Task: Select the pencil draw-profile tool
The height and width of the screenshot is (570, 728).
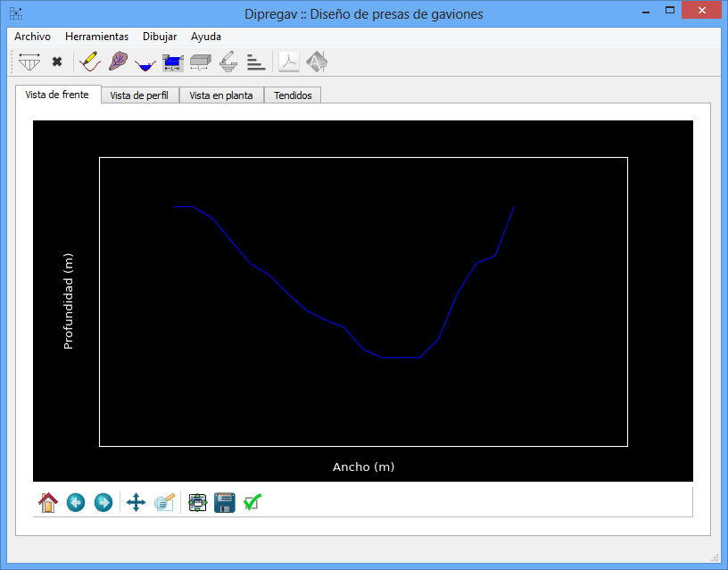Action: (x=90, y=62)
